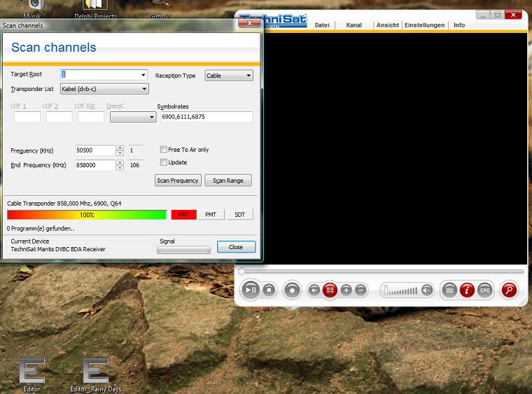Click the Scan Range button
The height and width of the screenshot is (394, 532).
click(228, 181)
